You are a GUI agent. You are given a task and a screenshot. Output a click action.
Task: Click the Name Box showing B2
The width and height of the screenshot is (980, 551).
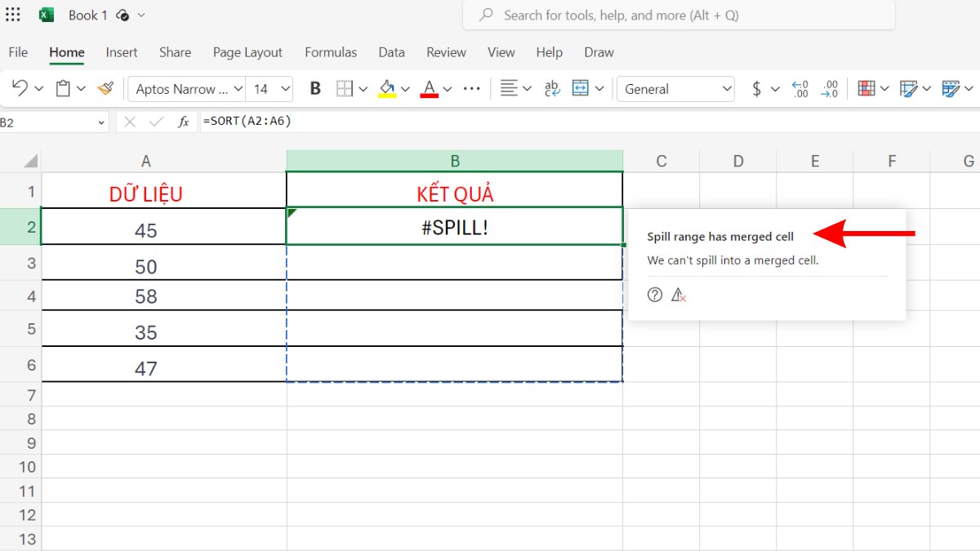[x=47, y=122]
